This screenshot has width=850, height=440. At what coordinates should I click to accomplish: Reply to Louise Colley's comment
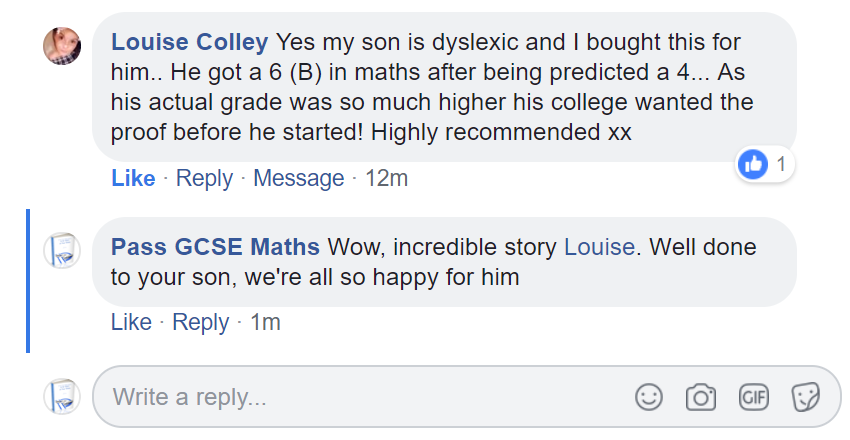coord(204,178)
